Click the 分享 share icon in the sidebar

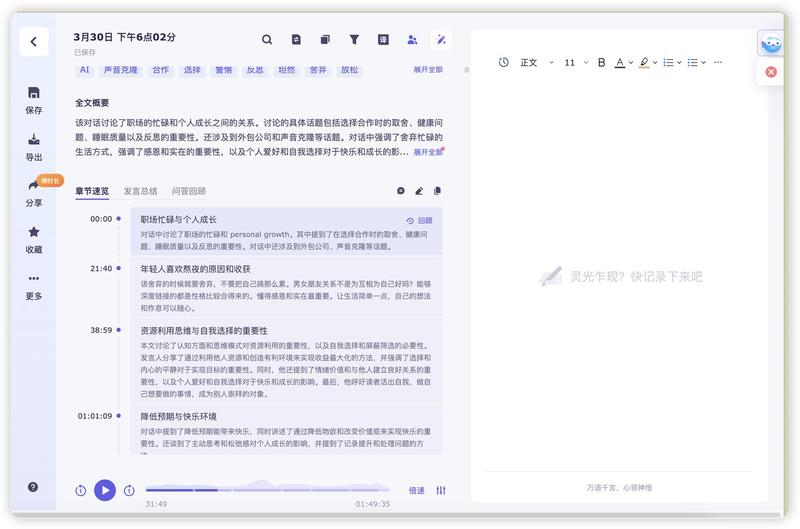pos(34,185)
